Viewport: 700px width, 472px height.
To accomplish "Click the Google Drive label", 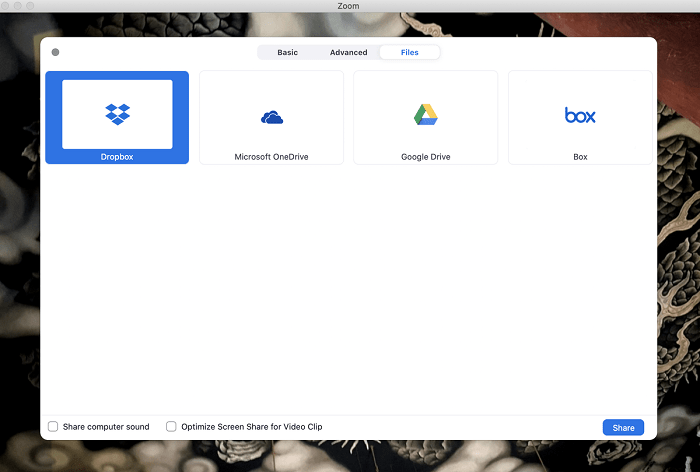I will tap(425, 157).
